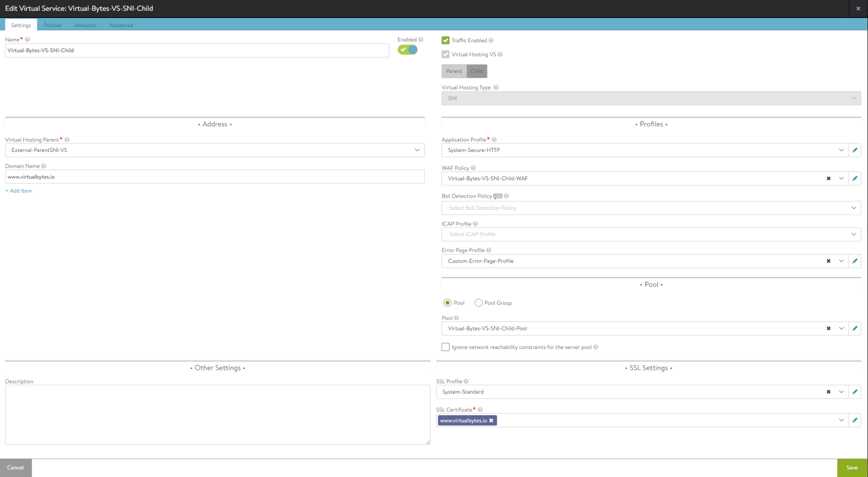Clear the WAF Policy selection

[x=828, y=179]
